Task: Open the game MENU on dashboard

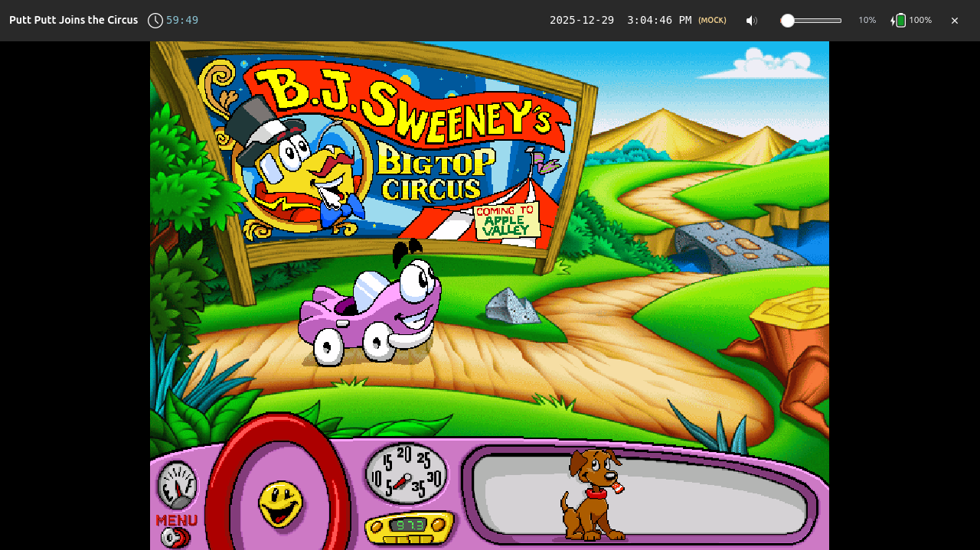Action: pyautogui.click(x=176, y=520)
